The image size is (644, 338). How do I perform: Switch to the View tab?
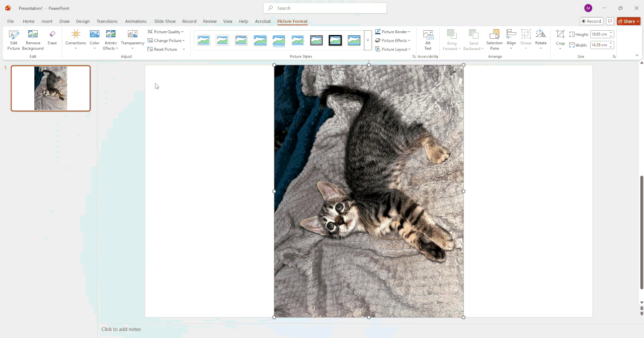(228, 21)
